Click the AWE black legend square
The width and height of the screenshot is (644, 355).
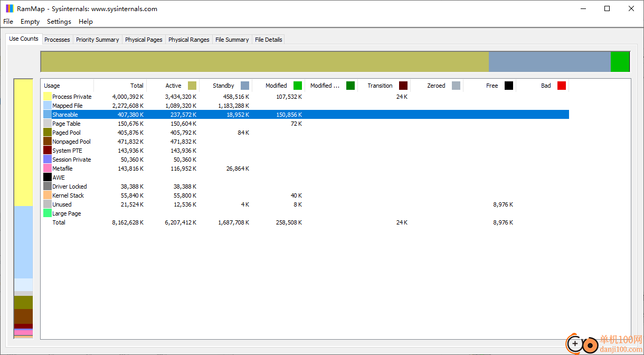48,177
